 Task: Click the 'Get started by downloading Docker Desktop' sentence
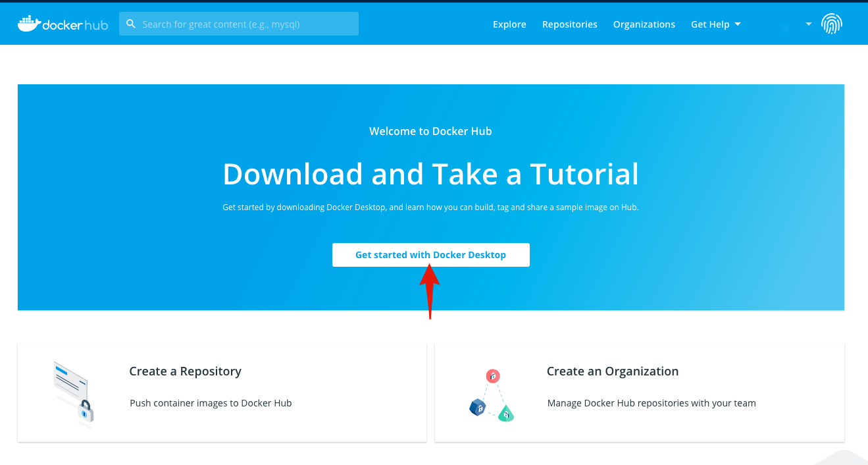click(x=431, y=207)
